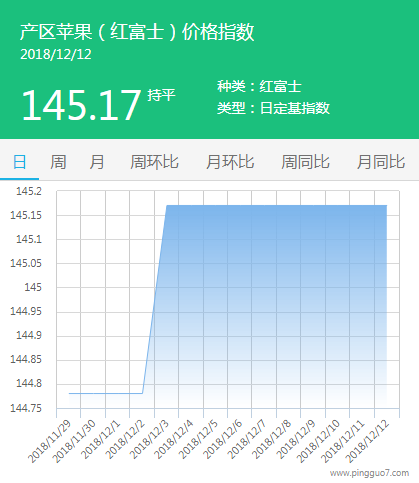Click the 持平 status label

[161, 95]
